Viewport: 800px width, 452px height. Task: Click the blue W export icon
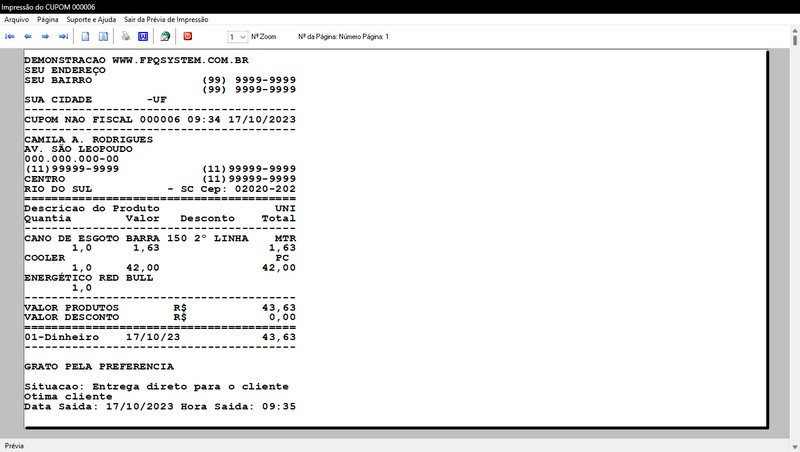click(x=143, y=36)
